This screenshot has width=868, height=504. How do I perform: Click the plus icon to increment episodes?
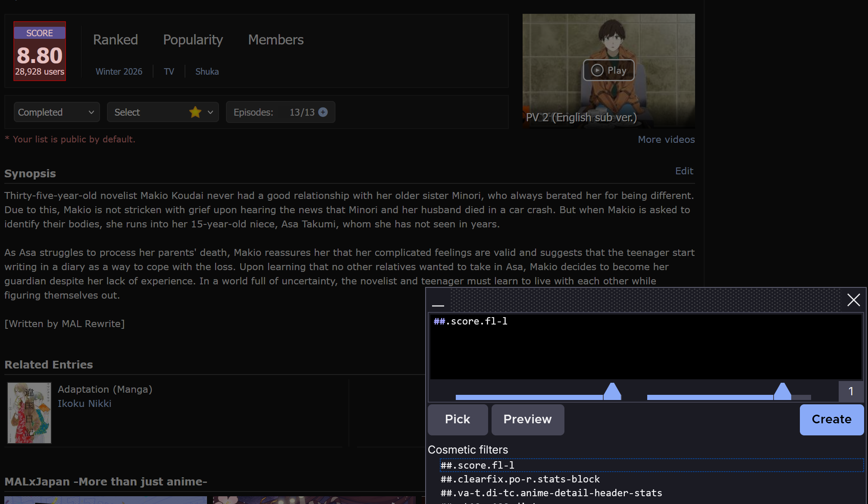tap(323, 112)
